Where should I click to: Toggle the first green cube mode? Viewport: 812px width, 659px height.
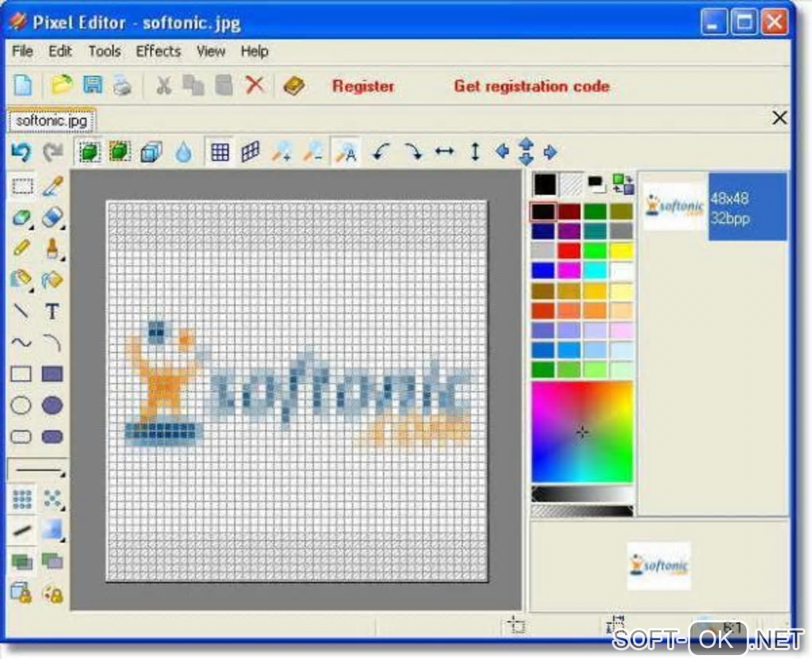click(x=90, y=152)
